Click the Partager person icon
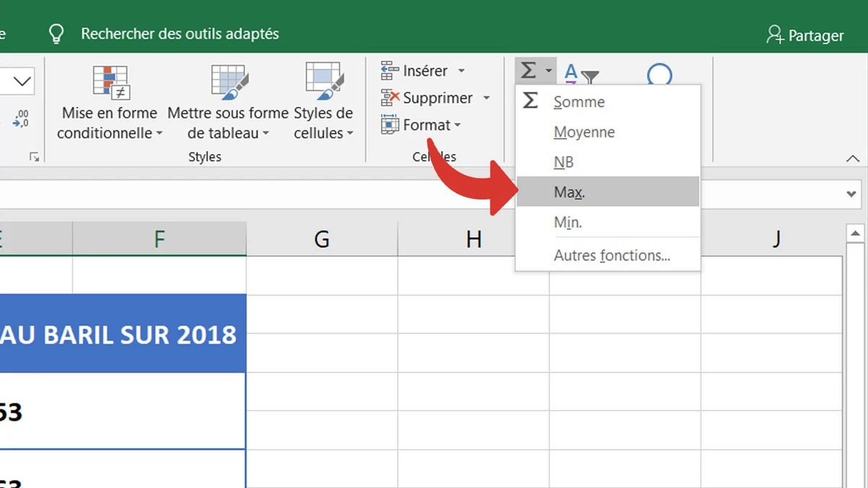This screenshot has width=868, height=488. point(775,35)
